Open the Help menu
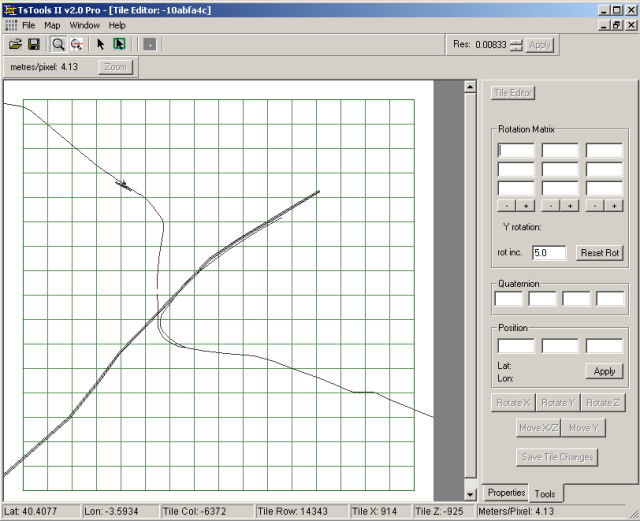The image size is (640, 521). coord(117,25)
